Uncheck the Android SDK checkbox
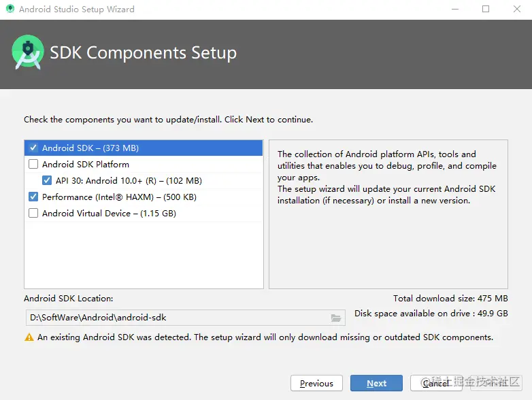 pyautogui.click(x=33, y=148)
